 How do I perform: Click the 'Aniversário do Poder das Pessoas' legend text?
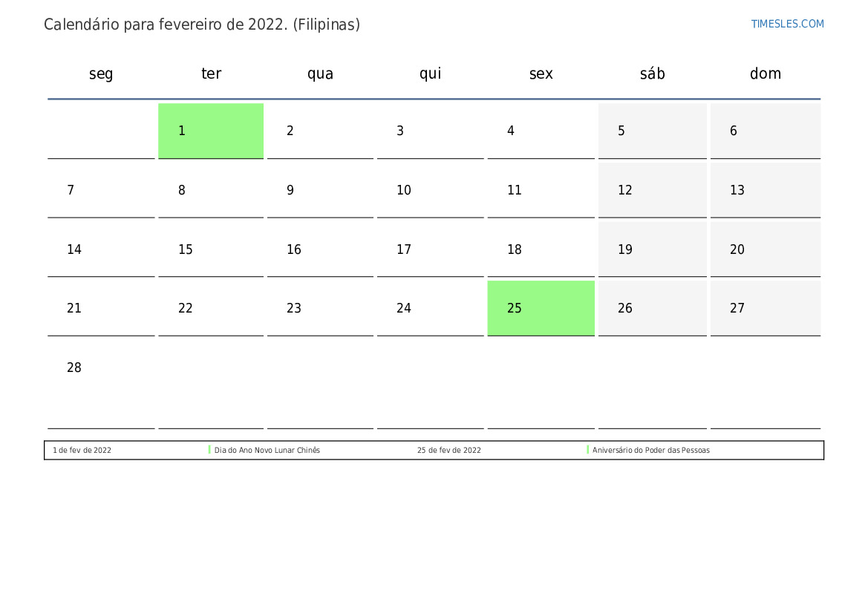pyautogui.click(x=651, y=451)
